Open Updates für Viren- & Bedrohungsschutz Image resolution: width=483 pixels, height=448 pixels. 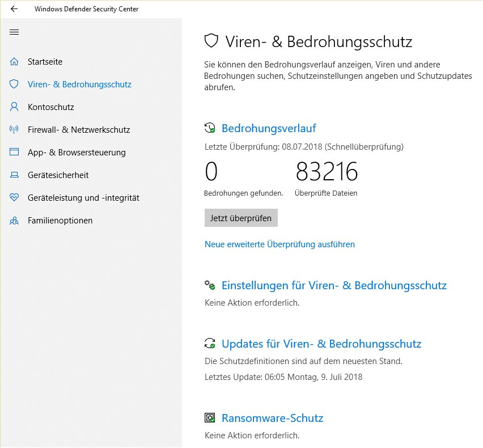tap(321, 344)
